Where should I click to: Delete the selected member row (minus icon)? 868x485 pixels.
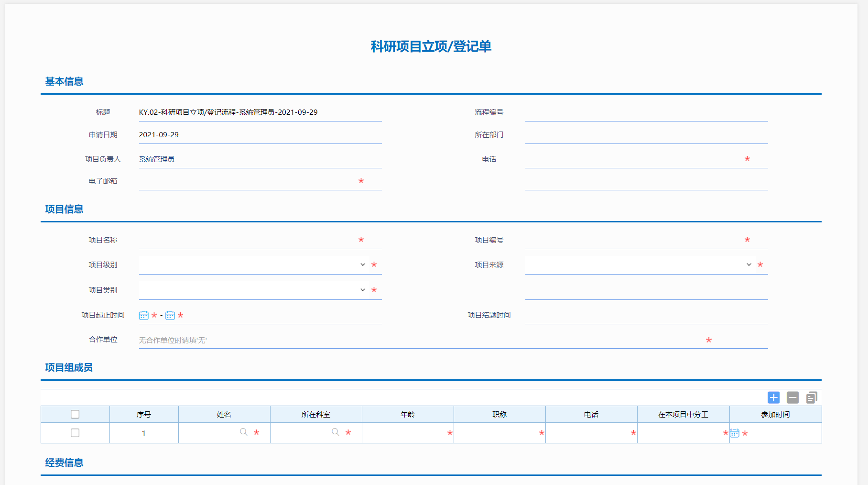point(792,397)
